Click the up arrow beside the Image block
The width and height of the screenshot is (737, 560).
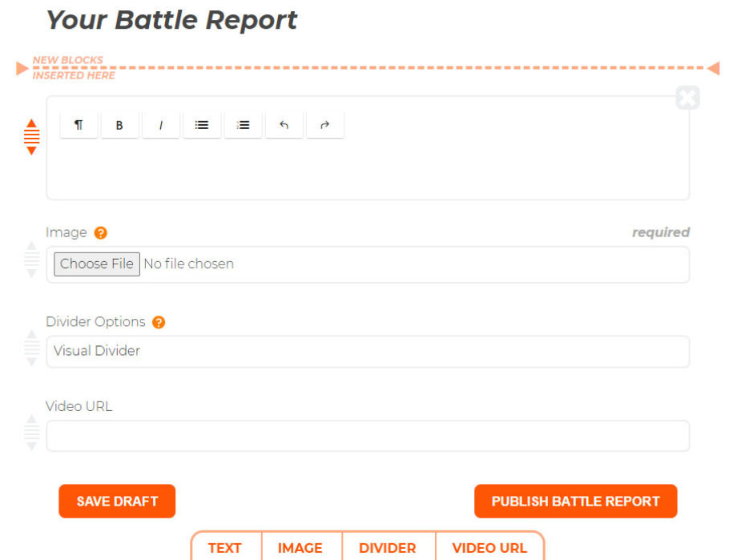31,245
